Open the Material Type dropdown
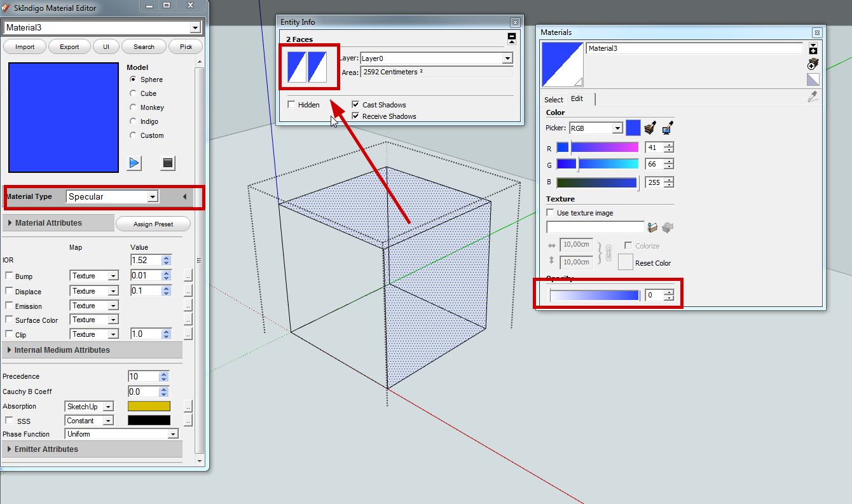Viewport: 852px width, 504px height. tap(113, 197)
